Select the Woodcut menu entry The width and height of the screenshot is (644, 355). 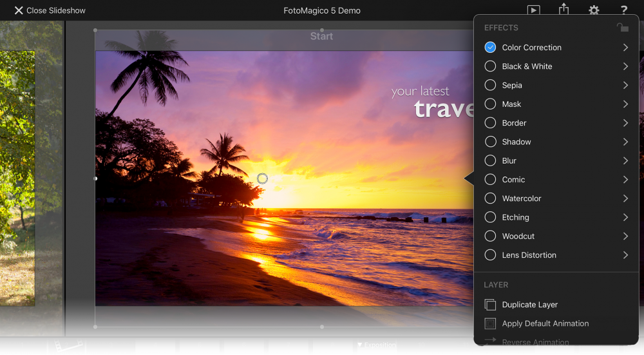[x=556, y=236]
